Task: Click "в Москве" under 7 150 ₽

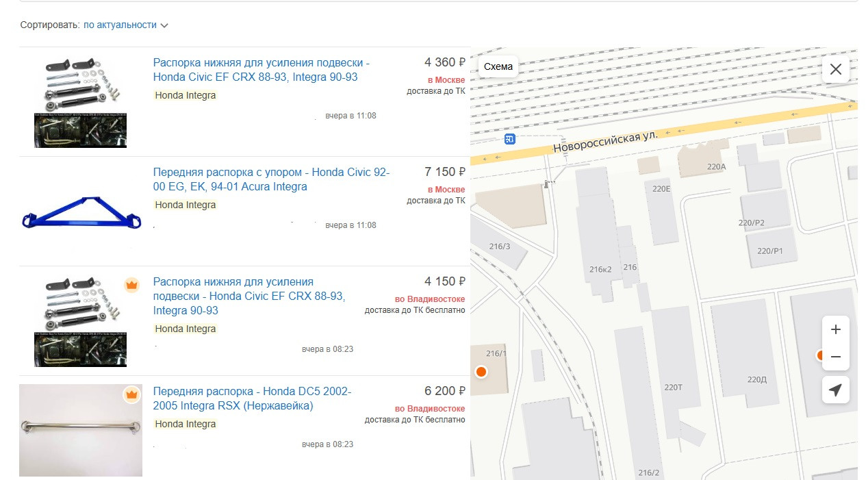Action: (446, 190)
